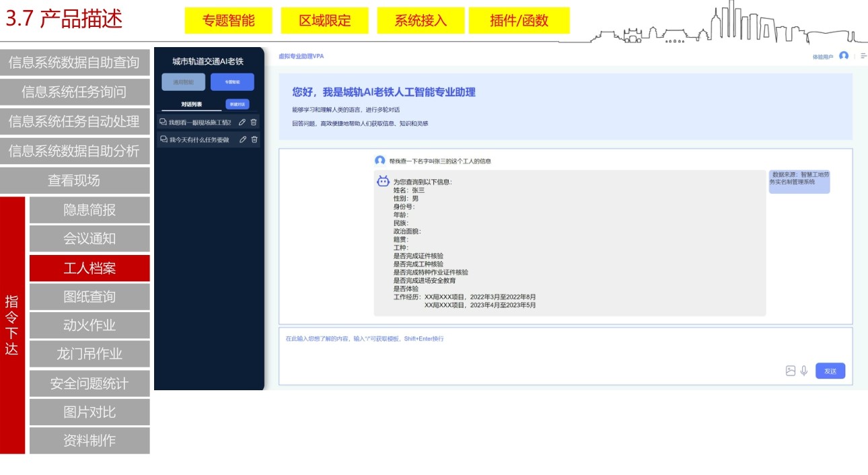Click the 性别：男 line in reply

[406, 198]
